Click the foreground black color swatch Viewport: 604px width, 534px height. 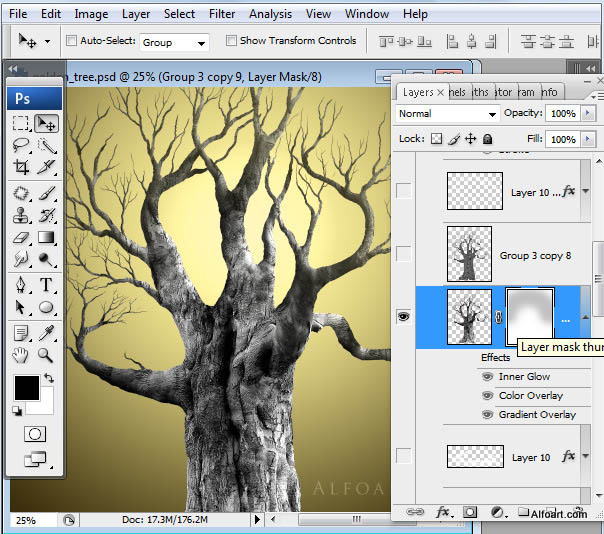(x=27, y=389)
